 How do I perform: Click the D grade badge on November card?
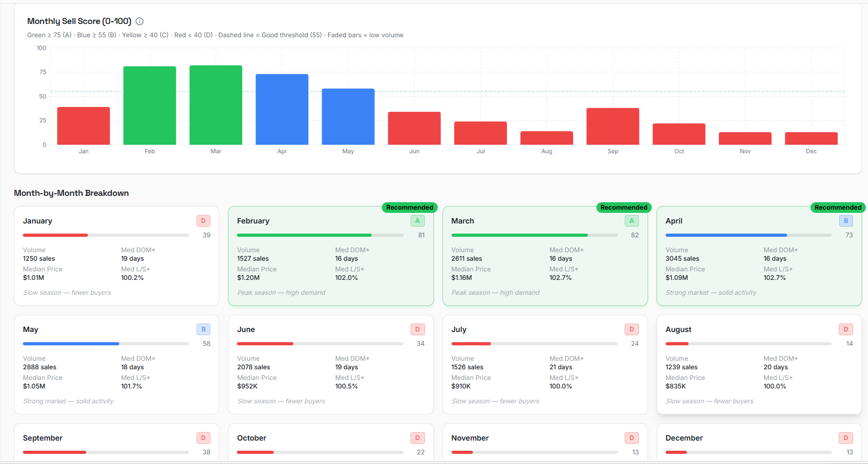[x=632, y=438]
